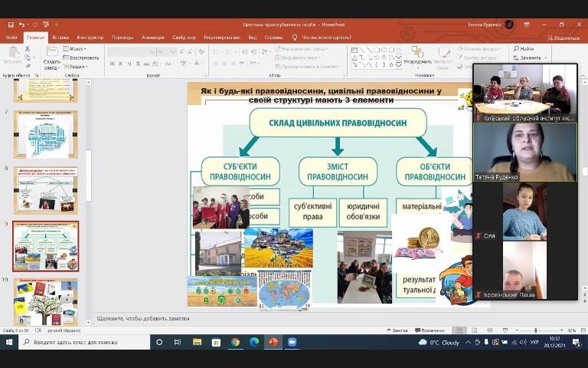Decrease the list indent level
The width and height of the screenshot is (588, 368).
(x=245, y=52)
